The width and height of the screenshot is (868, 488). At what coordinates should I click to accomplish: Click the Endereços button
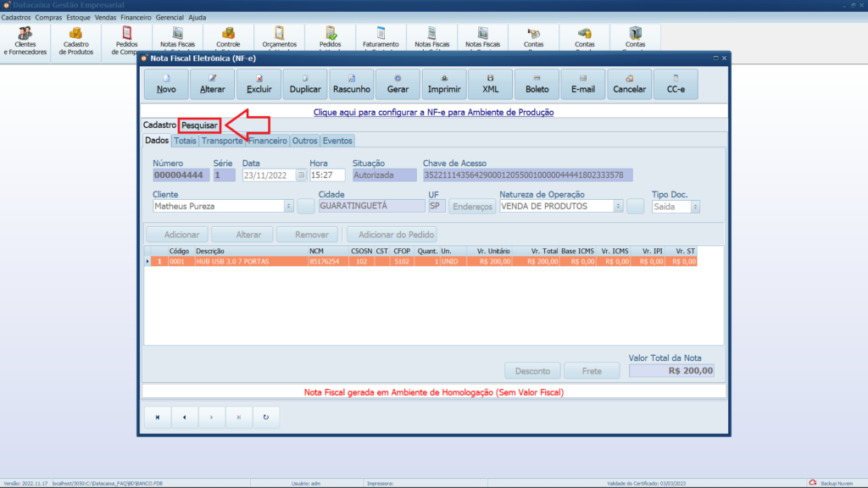471,206
